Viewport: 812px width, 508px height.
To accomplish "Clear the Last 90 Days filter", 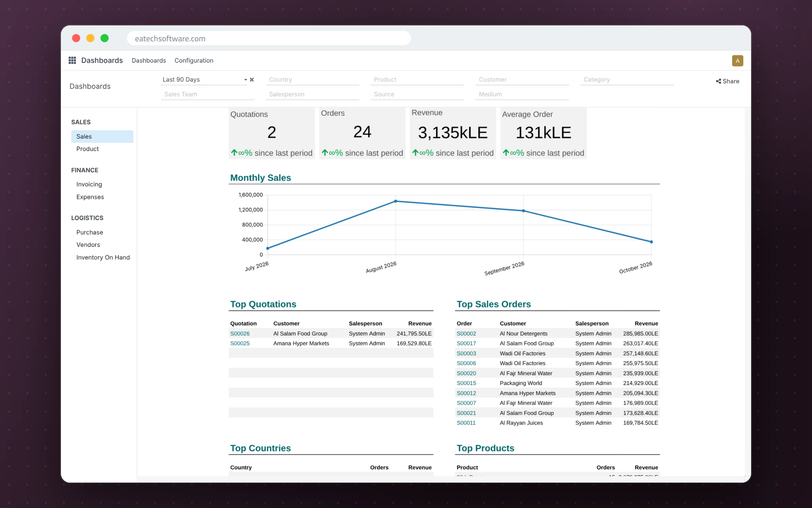I will [252, 80].
